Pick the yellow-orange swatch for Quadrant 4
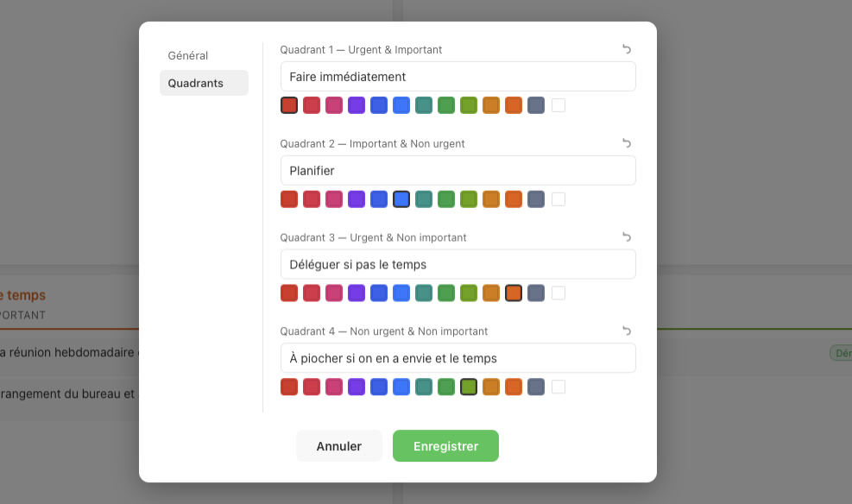 491,387
